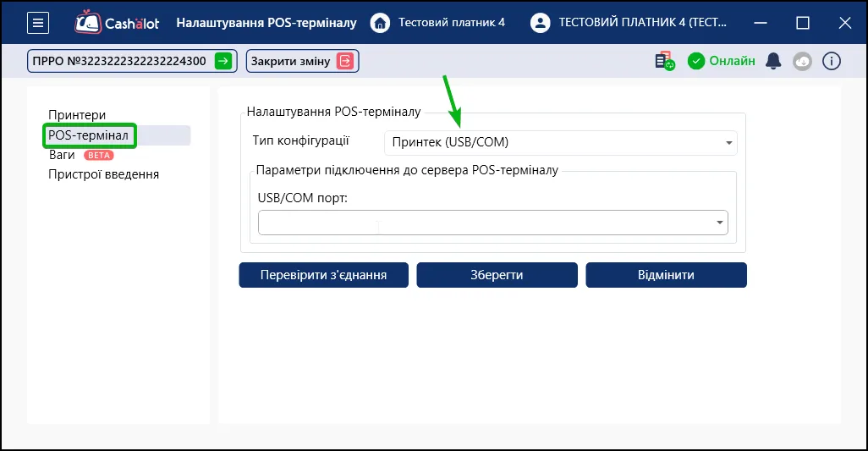The height and width of the screenshot is (451, 868).
Task: Open the USB/COM порт dropdown
Action: (x=492, y=223)
